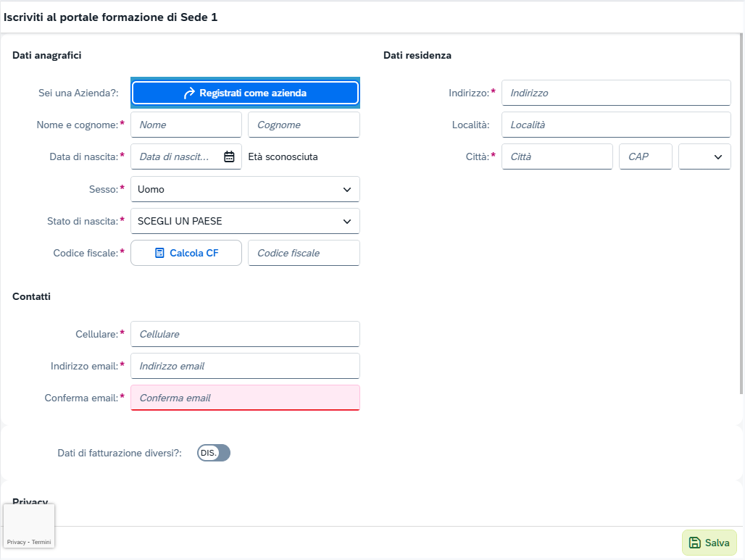
Task: Click the Indirizzo email input field
Action: (x=245, y=366)
